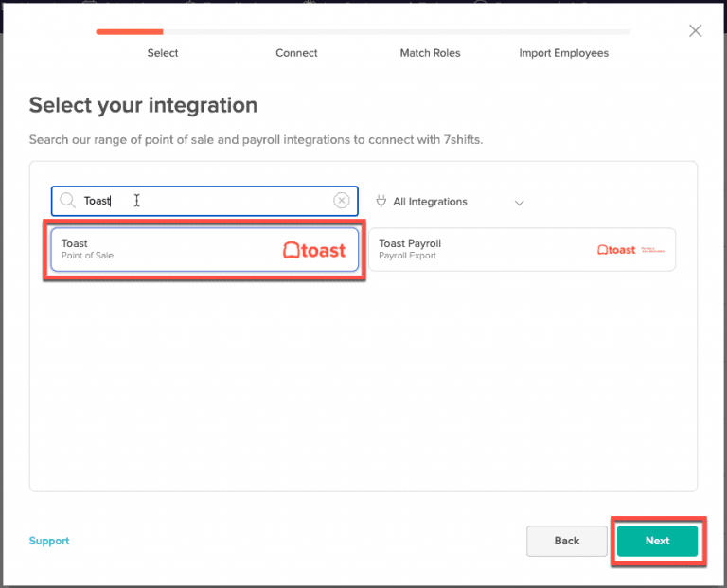Open the Import Employees step
This screenshot has width=727, height=588.
(563, 53)
